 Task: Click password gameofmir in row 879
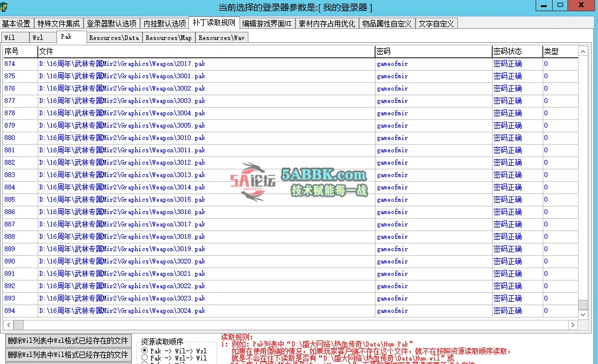[393, 125]
